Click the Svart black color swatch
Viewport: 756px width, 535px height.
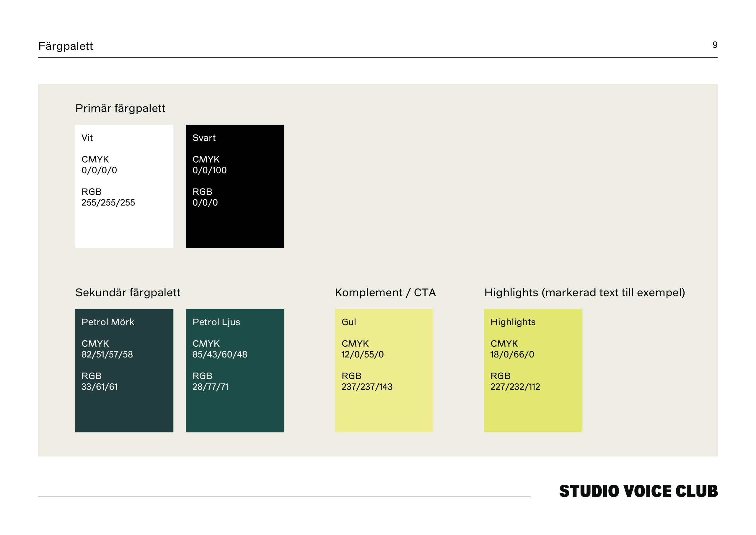click(235, 186)
